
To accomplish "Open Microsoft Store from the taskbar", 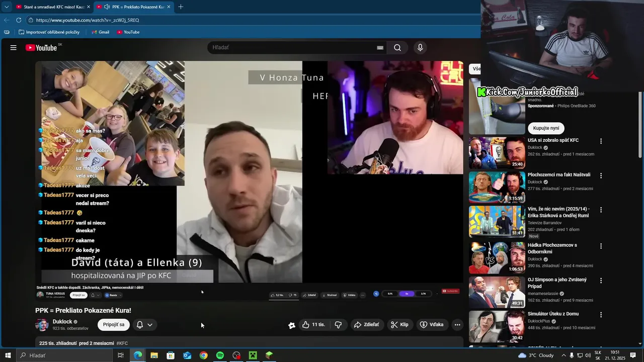I will point(171,355).
